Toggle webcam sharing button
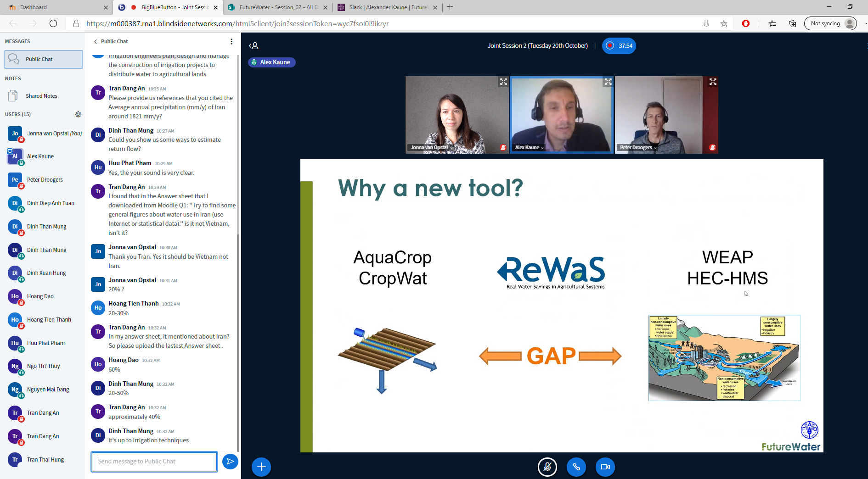Image resolution: width=868 pixels, height=479 pixels. (605, 467)
